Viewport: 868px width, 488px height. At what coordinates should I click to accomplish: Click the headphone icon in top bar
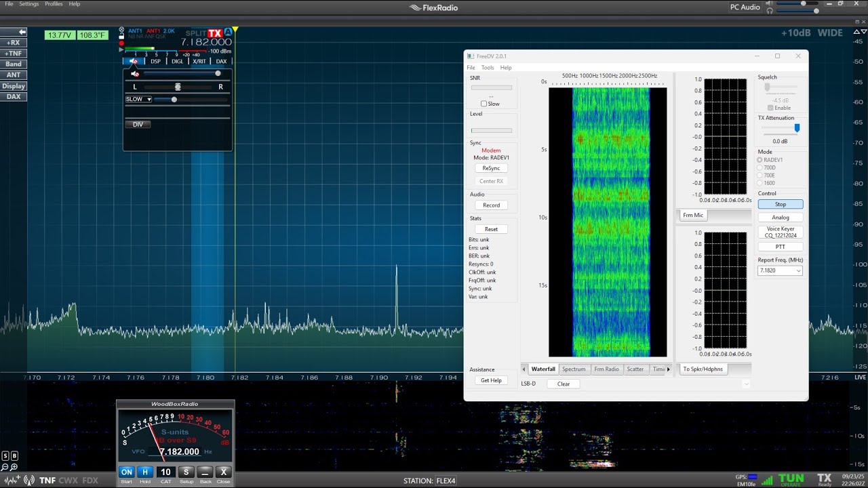click(769, 11)
